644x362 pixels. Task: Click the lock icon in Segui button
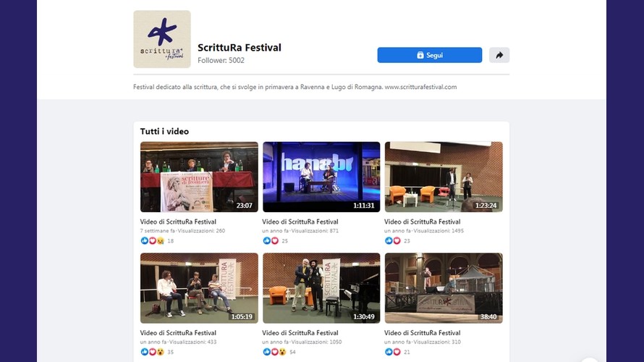(420, 55)
